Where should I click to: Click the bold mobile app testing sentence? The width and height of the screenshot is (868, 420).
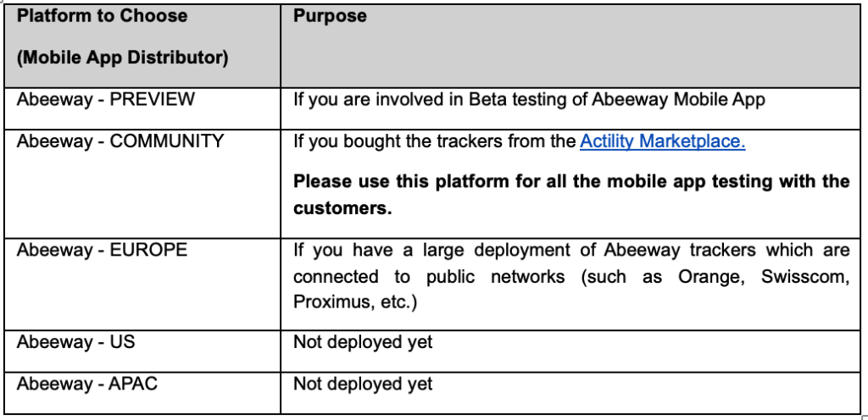tap(570, 195)
